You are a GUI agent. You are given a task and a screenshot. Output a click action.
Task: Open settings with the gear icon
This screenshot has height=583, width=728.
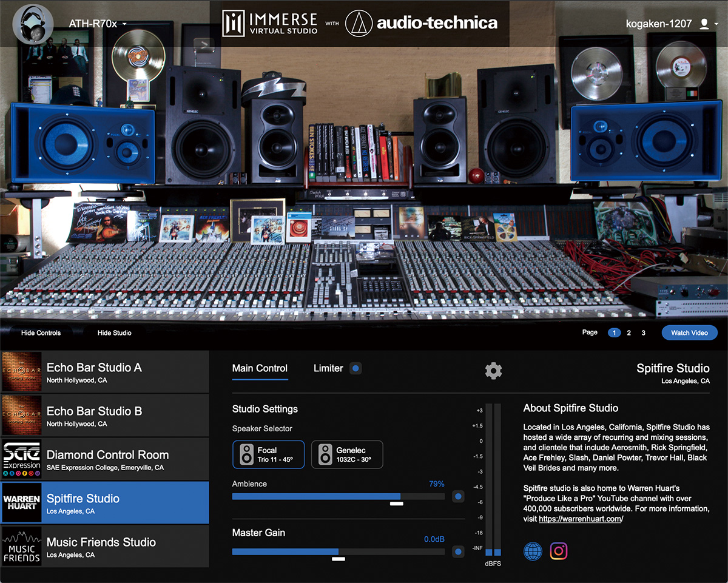coord(494,371)
